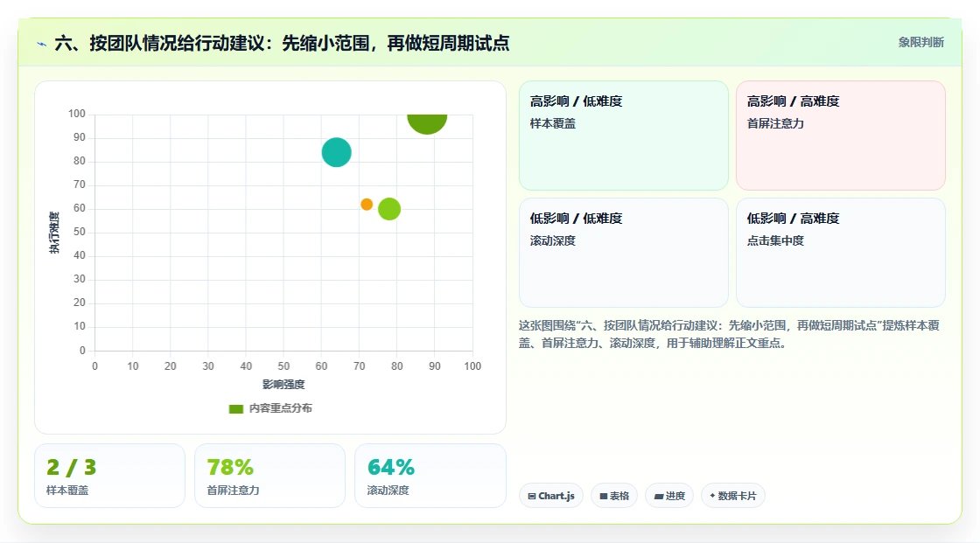The height and width of the screenshot is (543, 980).
Task: Select the small orange bubble in the chart
Action: pos(367,205)
